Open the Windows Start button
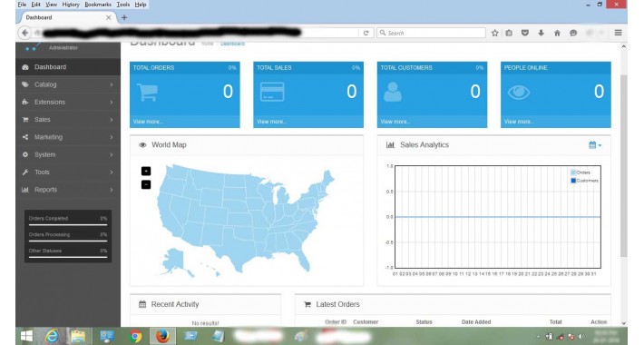 point(26,336)
